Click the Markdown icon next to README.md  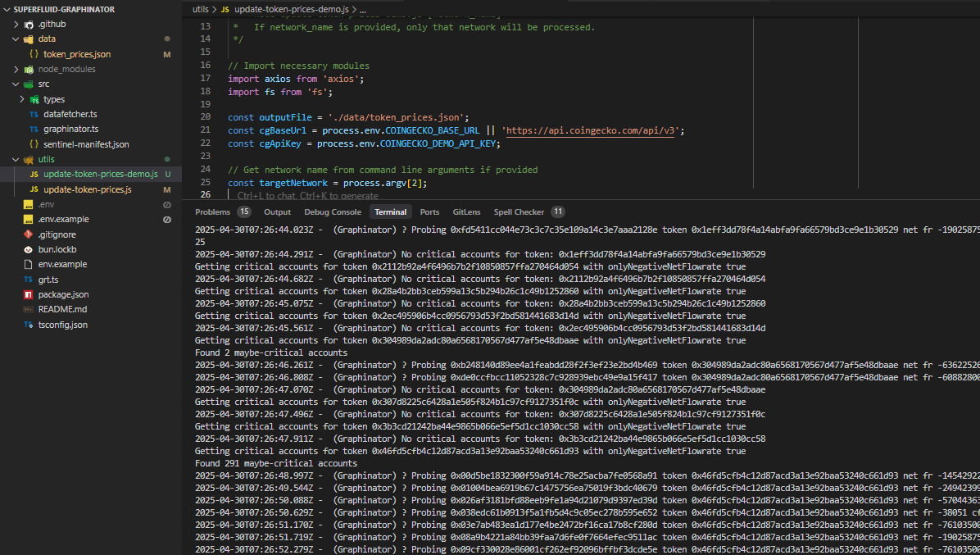(x=27, y=309)
